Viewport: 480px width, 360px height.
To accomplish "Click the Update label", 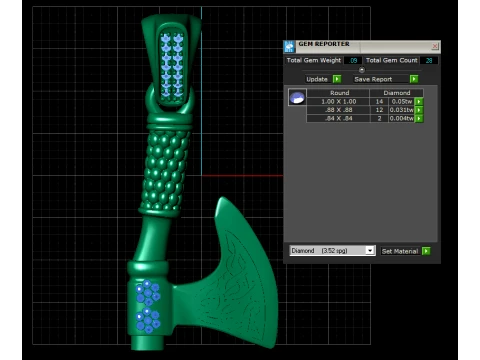I will coord(317,79).
